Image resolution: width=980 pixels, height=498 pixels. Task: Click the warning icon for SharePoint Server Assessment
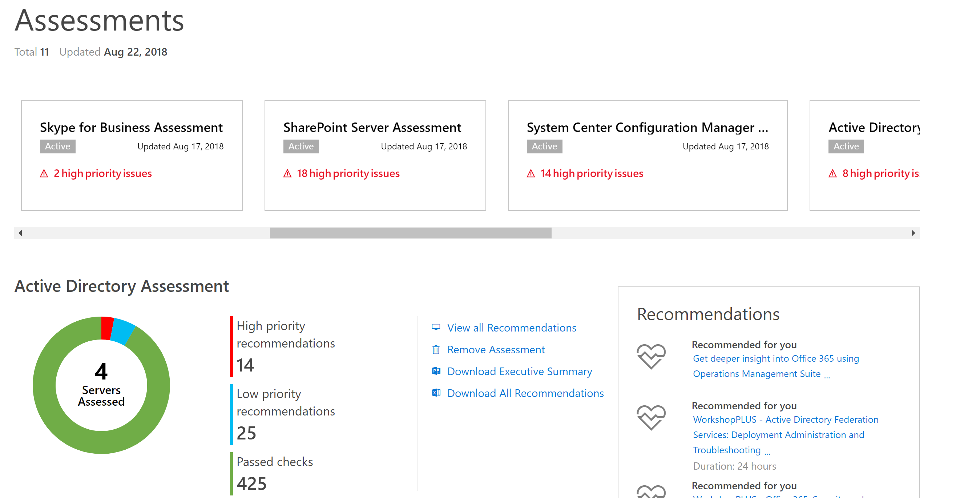point(287,173)
